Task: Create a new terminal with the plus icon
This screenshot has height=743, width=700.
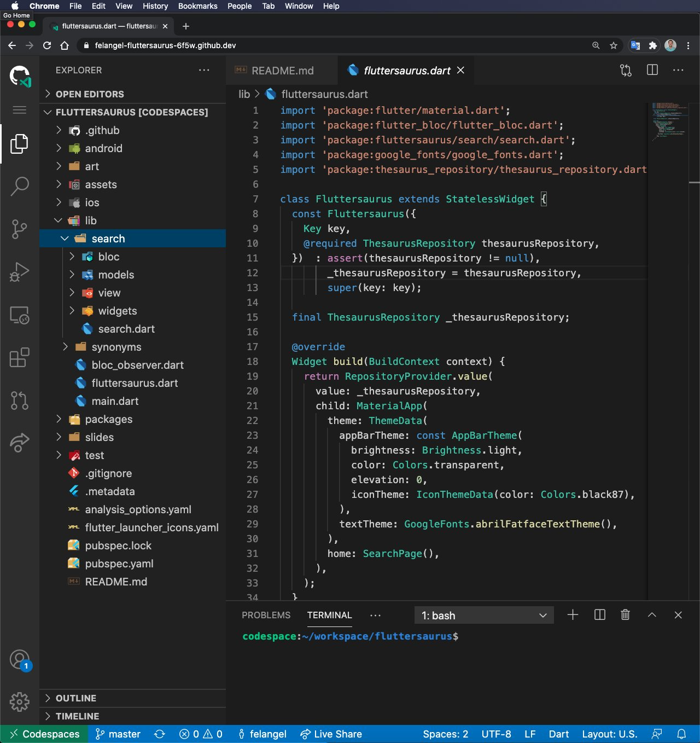Action: coord(573,615)
